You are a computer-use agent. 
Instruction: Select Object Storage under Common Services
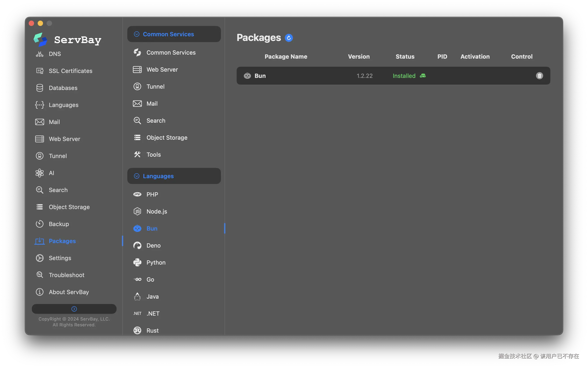pyautogui.click(x=167, y=137)
